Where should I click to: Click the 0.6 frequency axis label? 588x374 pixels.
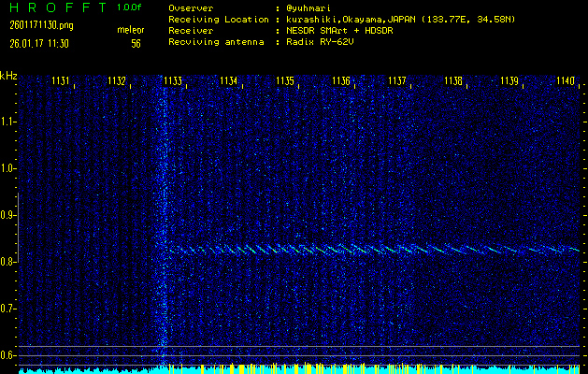coord(8,354)
